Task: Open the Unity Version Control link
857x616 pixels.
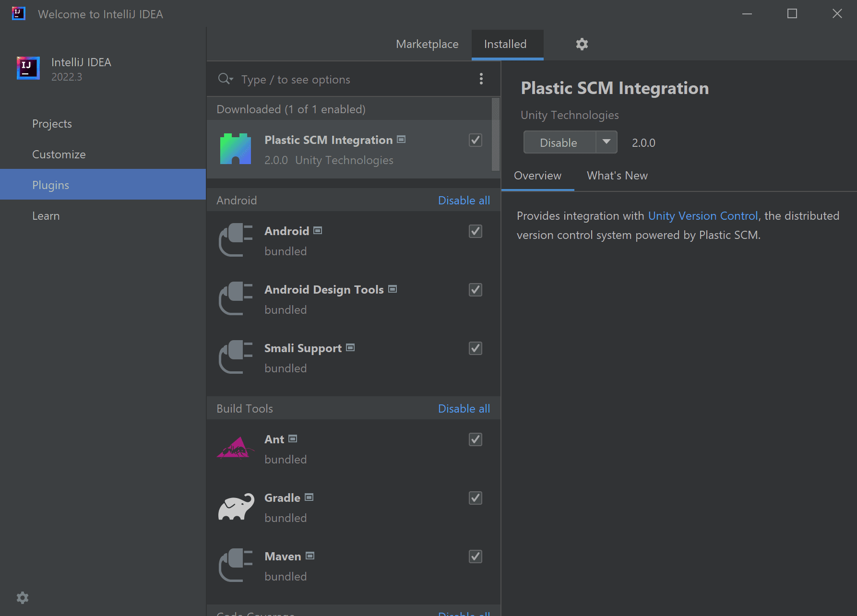Action: (703, 216)
